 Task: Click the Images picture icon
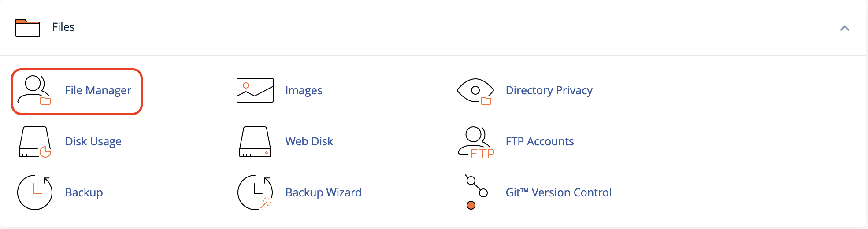tap(255, 90)
